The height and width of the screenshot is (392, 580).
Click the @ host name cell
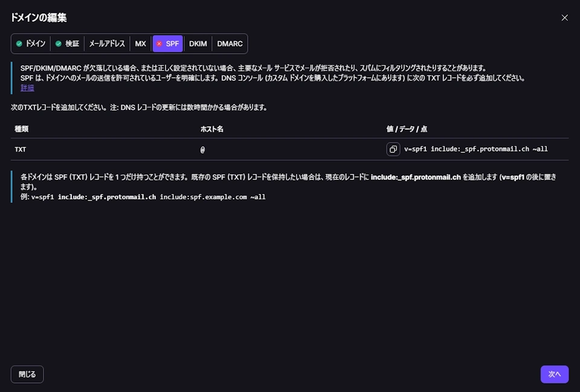tap(202, 149)
